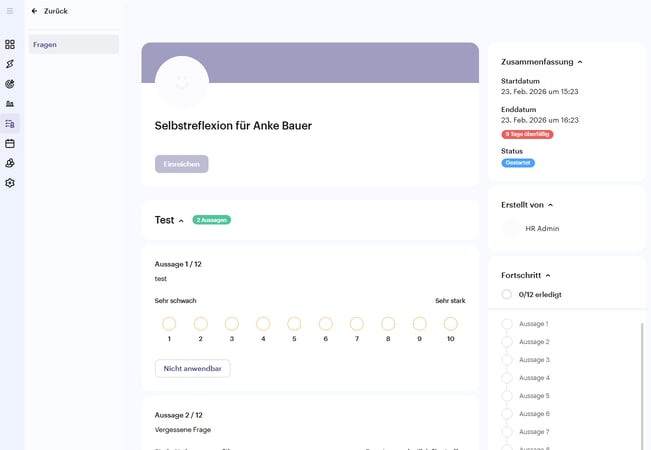This screenshot has width=651, height=450.
Task: Collapse the Test section chevron
Action: pyautogui.click(x=181, y=221)
